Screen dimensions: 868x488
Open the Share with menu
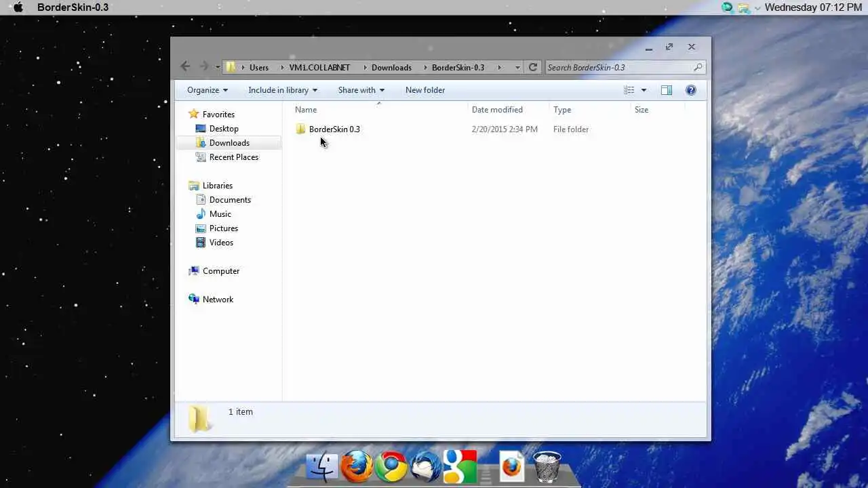pos(361,90)
